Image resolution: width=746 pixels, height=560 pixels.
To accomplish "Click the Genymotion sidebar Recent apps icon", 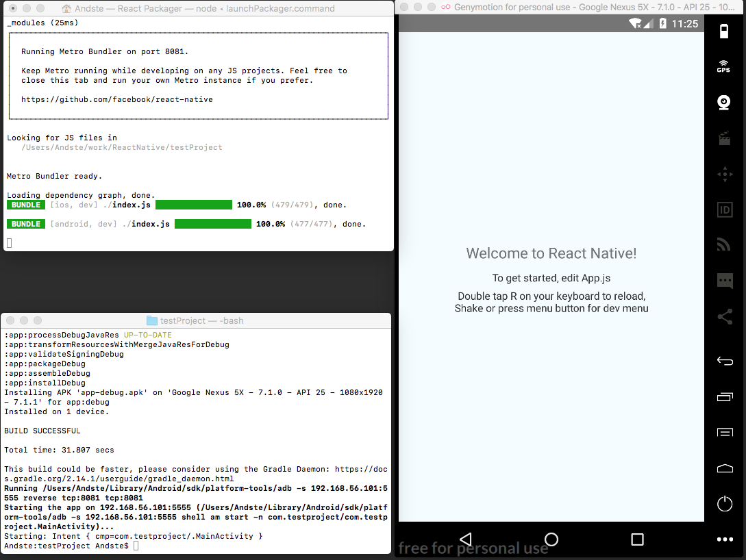I will (725, 396).
